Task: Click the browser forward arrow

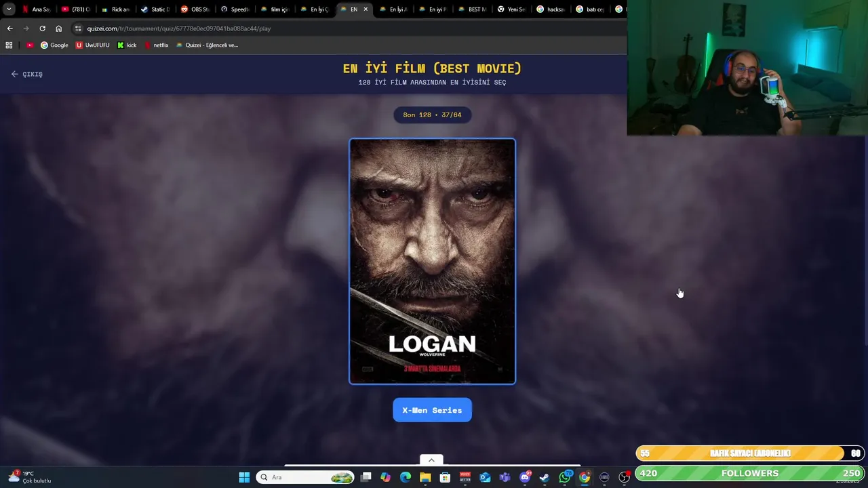Action: click(26, 28)
